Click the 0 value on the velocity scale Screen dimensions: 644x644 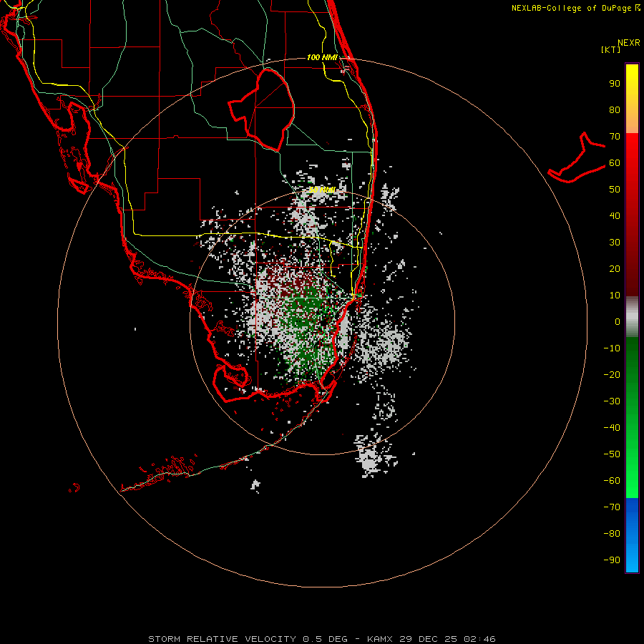pos(618,322)
